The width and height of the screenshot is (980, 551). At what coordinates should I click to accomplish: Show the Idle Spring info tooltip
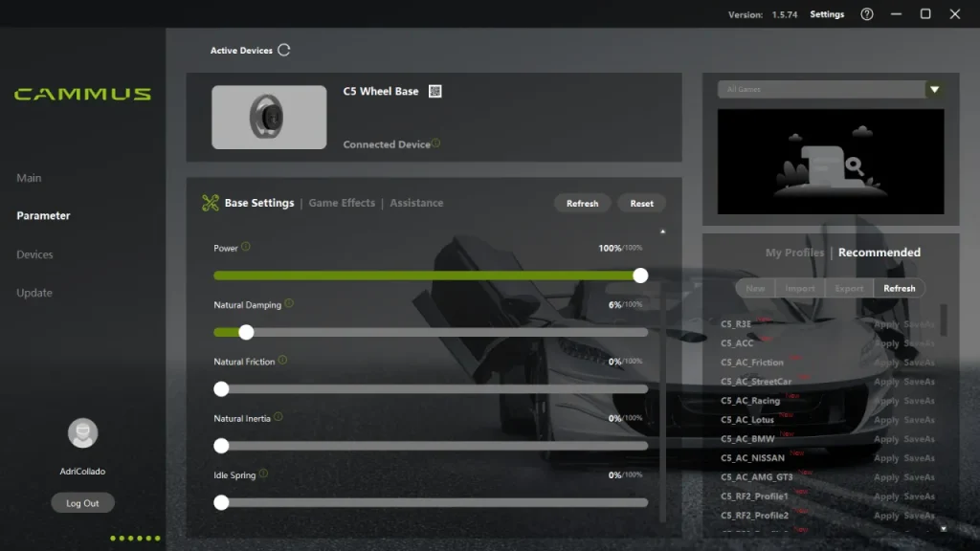263,474
